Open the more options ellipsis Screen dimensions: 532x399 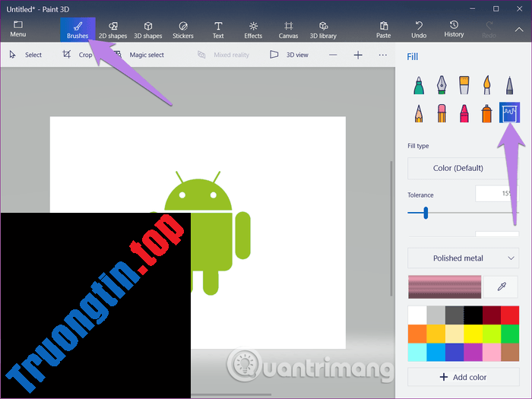coord(383,55)
